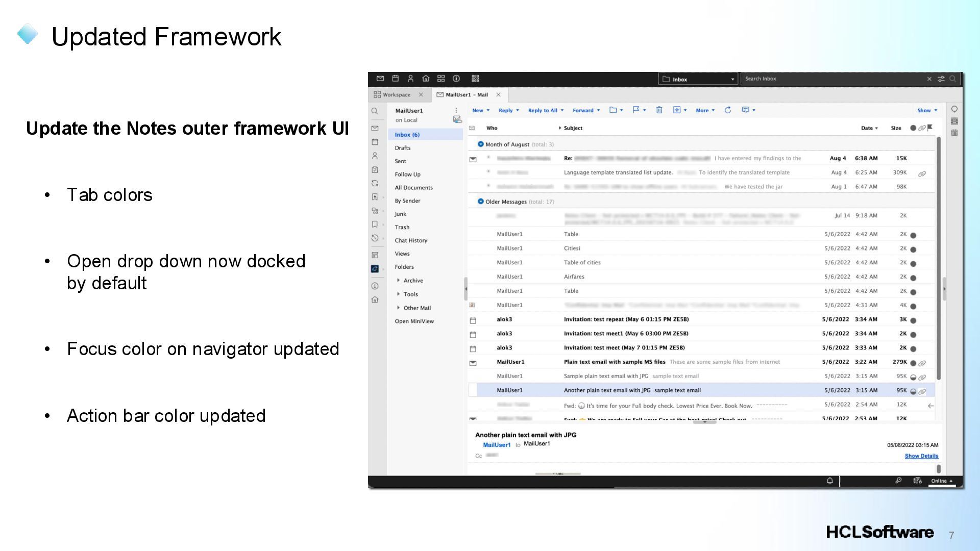Viewport: 980px width, 551px height.
Task: Click the contacts person icon in top bar
Action: coord(410,79)
